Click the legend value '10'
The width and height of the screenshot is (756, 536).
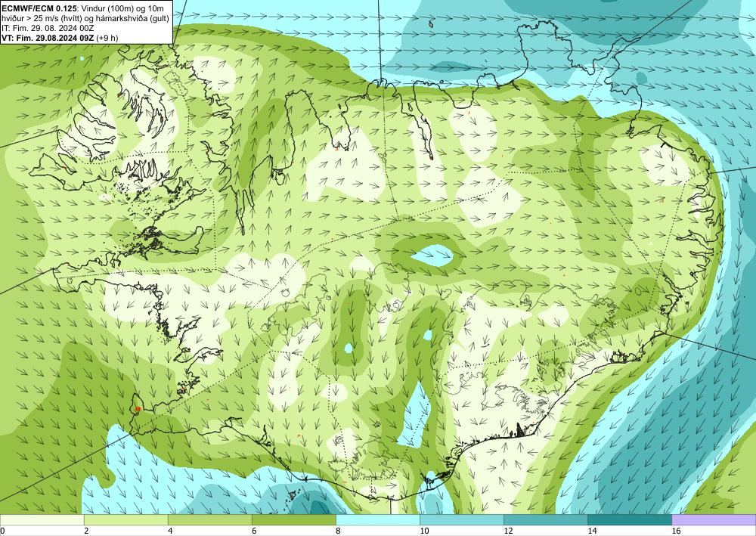424,531
